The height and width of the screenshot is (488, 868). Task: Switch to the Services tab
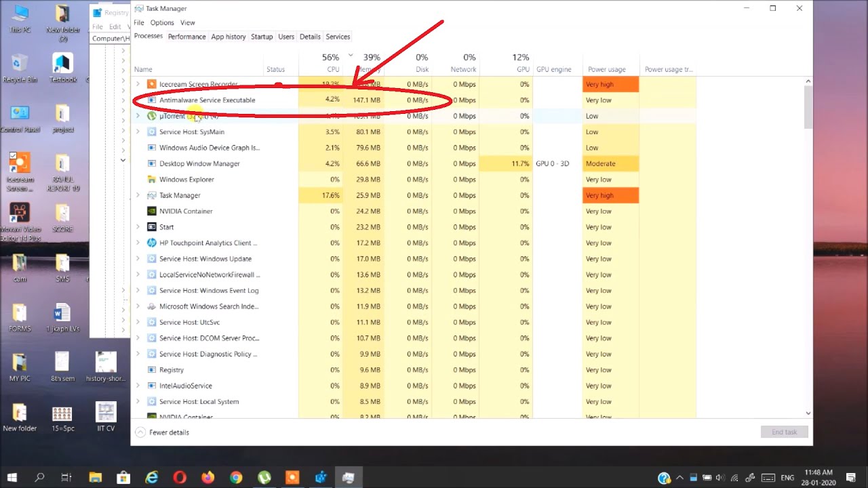tap(338, 37)
